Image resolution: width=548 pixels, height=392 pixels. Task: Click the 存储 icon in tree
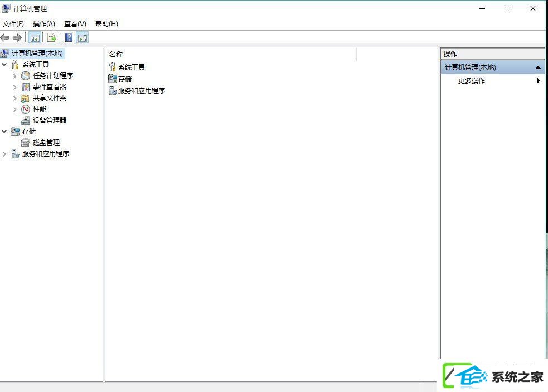pos(15,132)
